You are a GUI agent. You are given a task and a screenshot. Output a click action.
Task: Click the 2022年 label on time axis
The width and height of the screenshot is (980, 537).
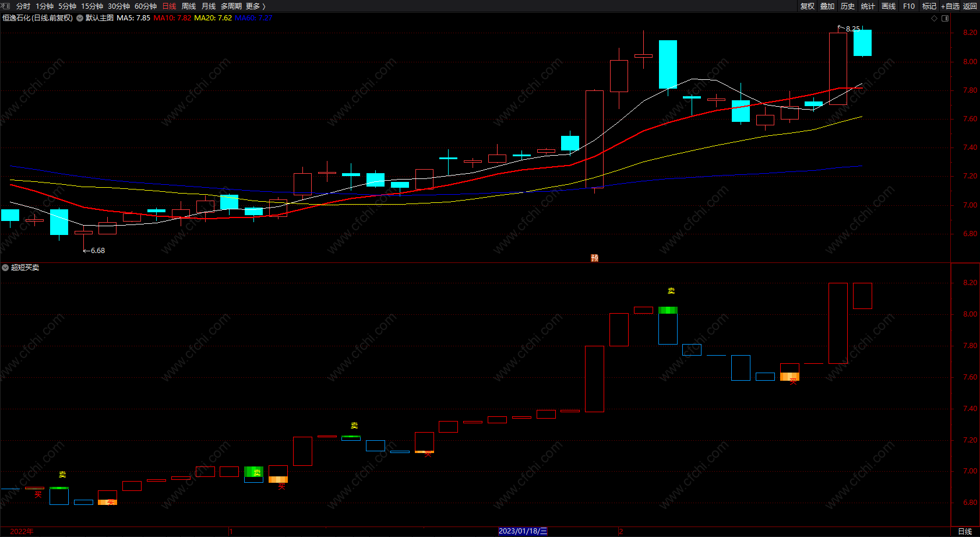(x=22, y=531)
